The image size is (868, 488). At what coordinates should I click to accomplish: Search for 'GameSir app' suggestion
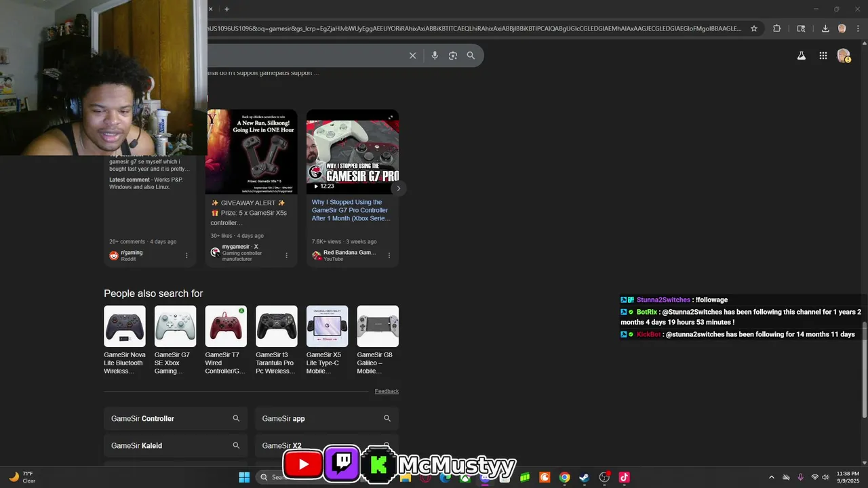326,418
